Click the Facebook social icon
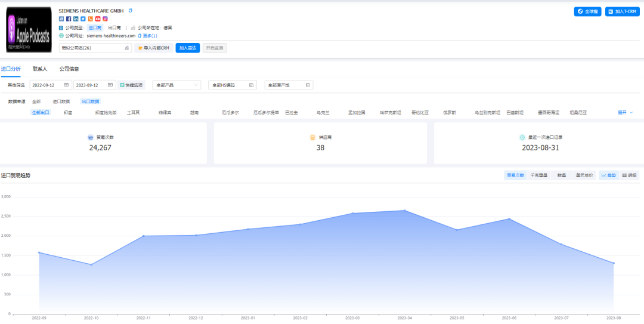 click(x=69, y=19)
